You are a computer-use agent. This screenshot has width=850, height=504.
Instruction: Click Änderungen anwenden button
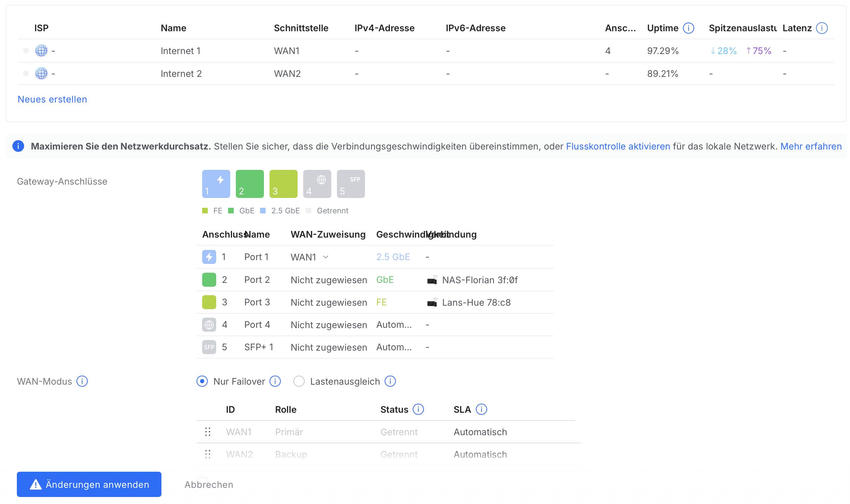coord(89,484)
